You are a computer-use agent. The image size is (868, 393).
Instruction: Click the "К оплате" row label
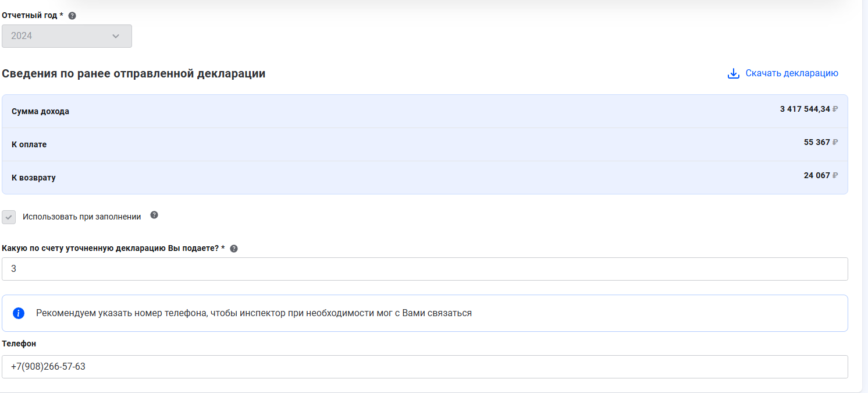[x=29, y=144]
